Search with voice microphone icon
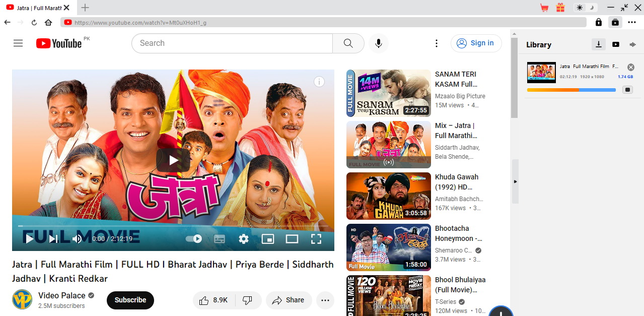644x316 pixels. (378, 43)
